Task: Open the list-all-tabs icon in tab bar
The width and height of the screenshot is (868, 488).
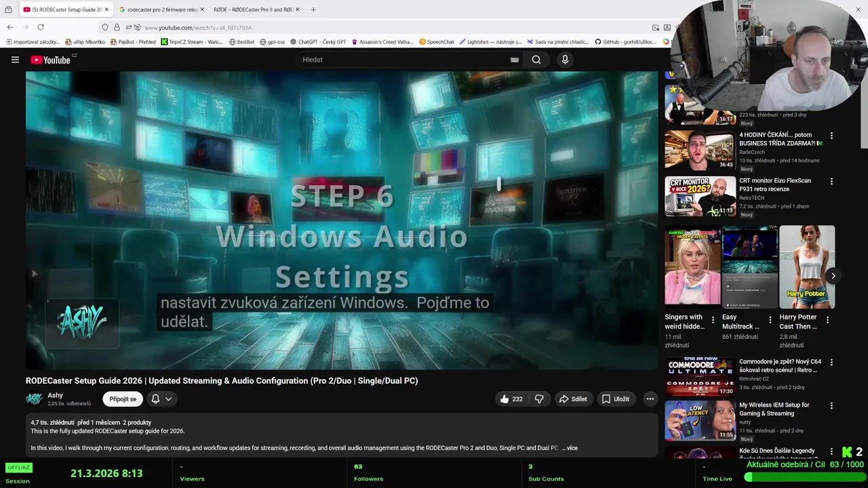Action: pyautogui.click(x=8, y=9)
